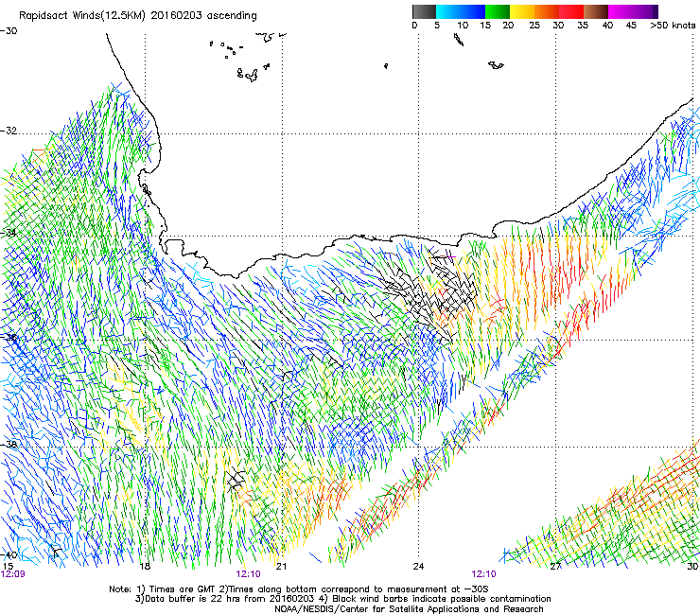Viewport: 700px width, 615px height.
Task: Click the '12:10' time label beside longitude 21
Action: (x=248, y=574)
